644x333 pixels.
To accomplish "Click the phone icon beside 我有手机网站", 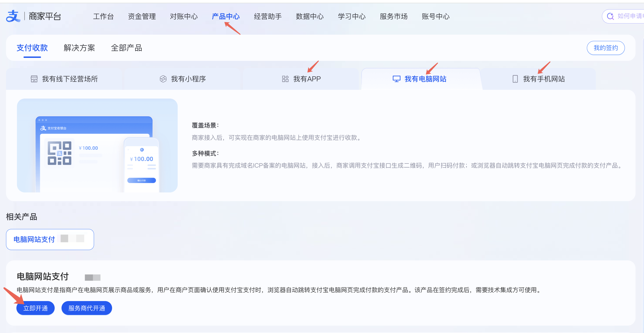I will pyautogui.click(x=515, y=79).
